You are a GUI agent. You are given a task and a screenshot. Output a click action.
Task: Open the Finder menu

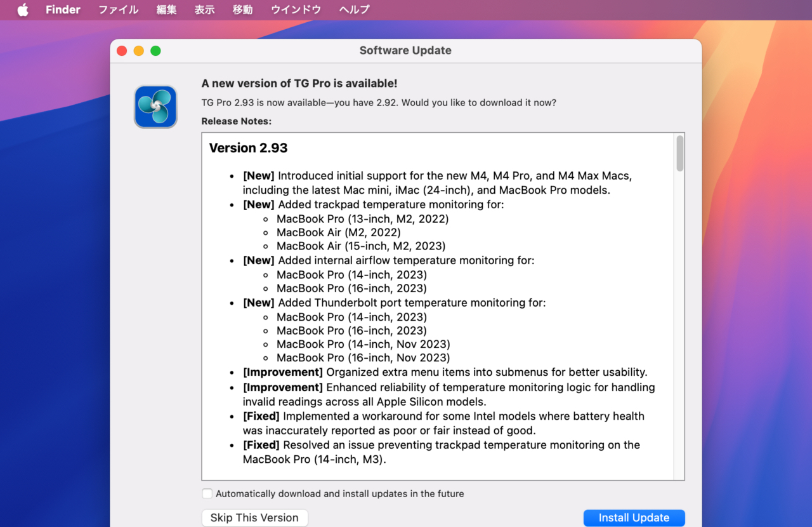pyautogui.click(x=63, y=10)
